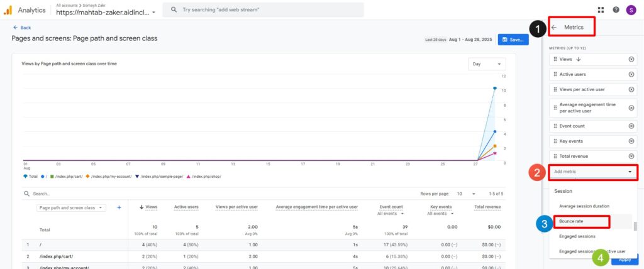644x269 pixels.
Task: Remove the Total revenue metric
Action: (631, 156)
